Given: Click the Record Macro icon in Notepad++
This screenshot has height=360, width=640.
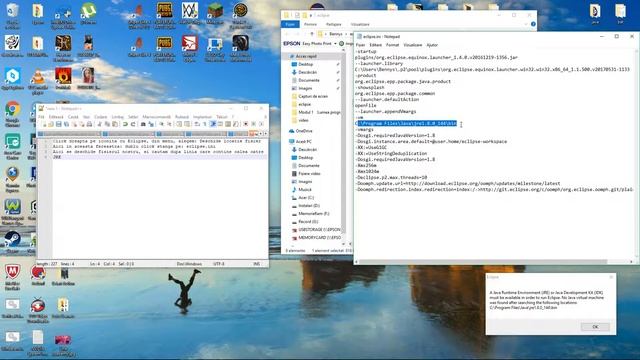Looking at the screenshot, I should [246, 124].
